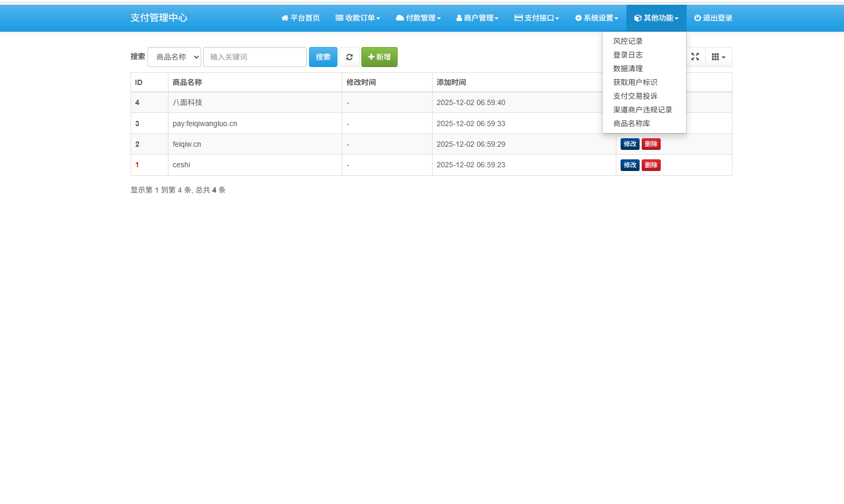Image resolution: width=844 pixels, height=504 pixels.
Task: Click the 添加时间 column header
Action: [x=524, y=82]
